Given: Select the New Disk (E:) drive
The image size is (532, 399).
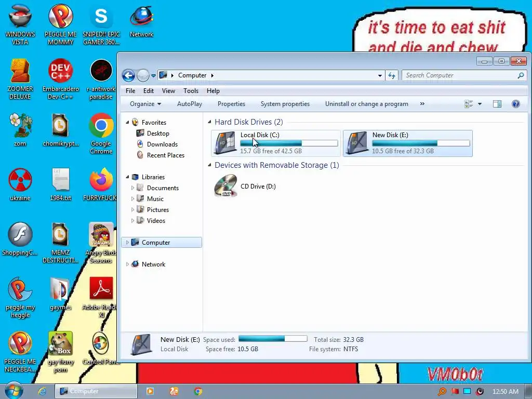Looking at the screenshot, I should [x=407, y=143].
